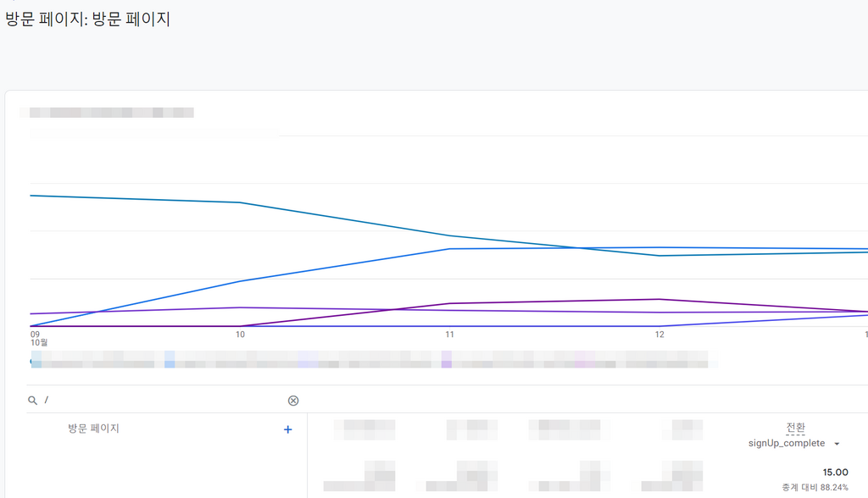Click the light purple legend color swatch
The height and width of the screenshot is (498, 868).
click(x=447, y=361)
